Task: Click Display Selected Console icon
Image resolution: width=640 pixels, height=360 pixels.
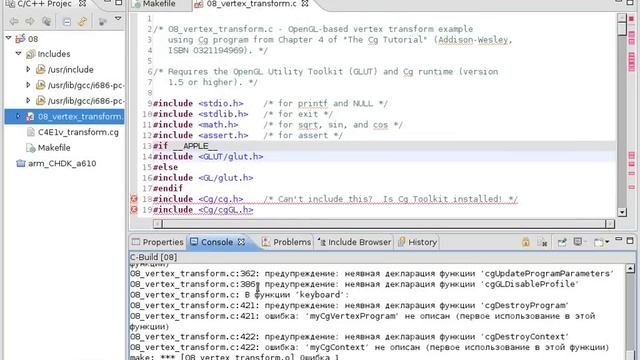Action: coord(579,242)
